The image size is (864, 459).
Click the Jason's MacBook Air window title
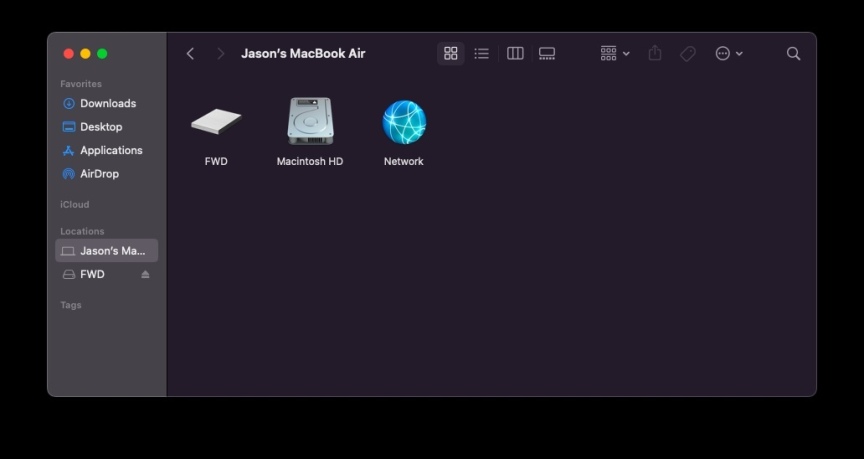pos(303,53)
